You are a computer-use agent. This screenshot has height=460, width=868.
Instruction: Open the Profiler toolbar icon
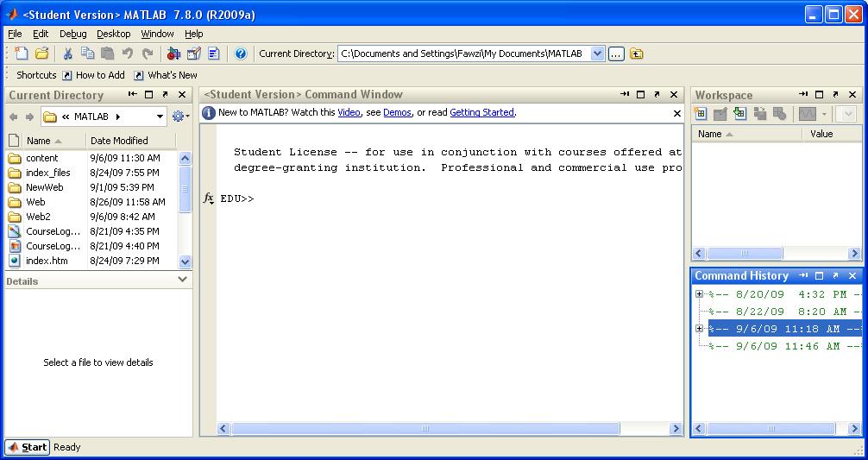pos(214,54)
